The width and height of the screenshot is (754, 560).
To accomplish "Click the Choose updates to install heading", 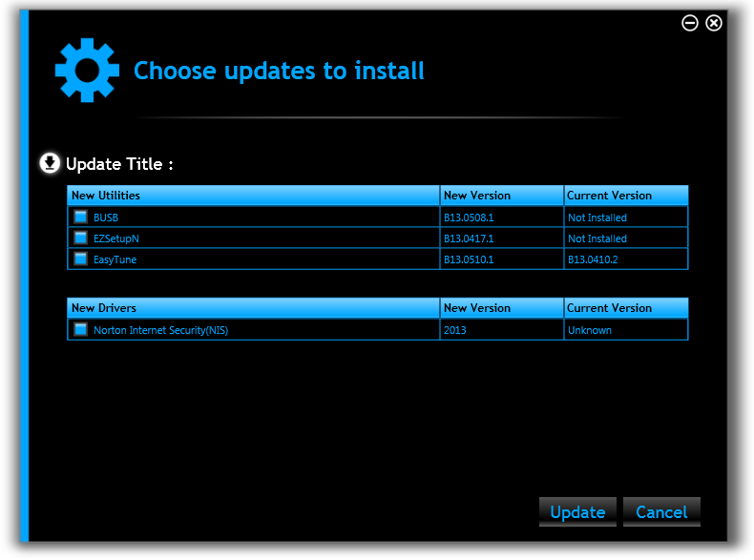I will (x=279, y=71).
